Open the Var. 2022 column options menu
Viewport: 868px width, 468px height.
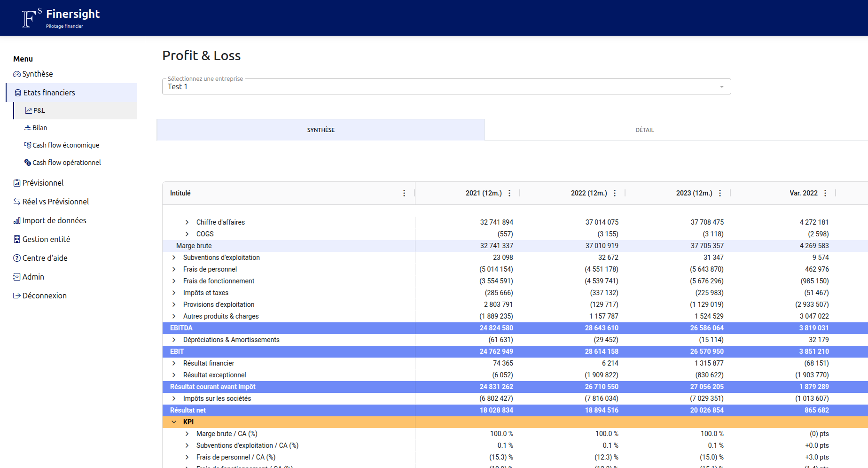click(x=825, y=193)
